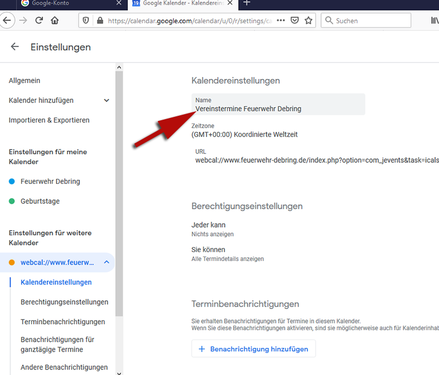Open a new browser tab
439x375 pixels.
[x=247, y=3]
